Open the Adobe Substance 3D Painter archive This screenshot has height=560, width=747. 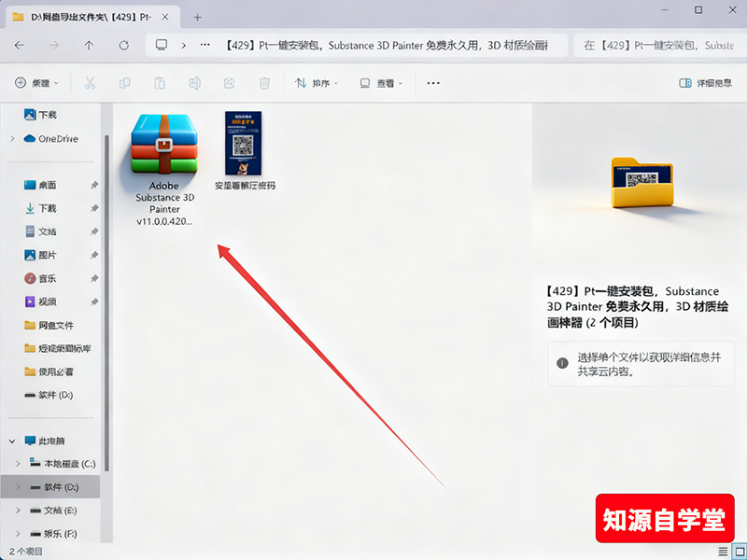click(164, 146)
